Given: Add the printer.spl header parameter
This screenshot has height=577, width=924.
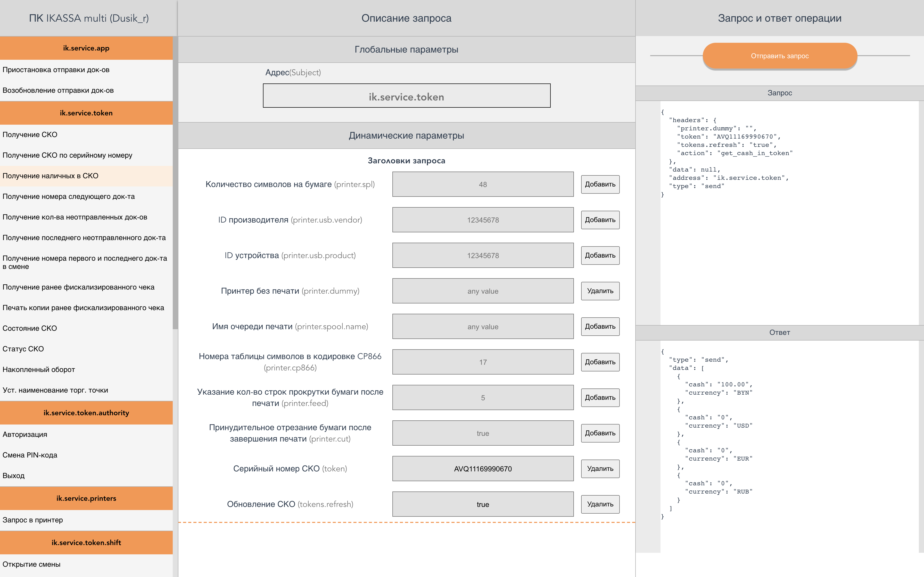Looking at the screenshot, I should tap(600, 184).
